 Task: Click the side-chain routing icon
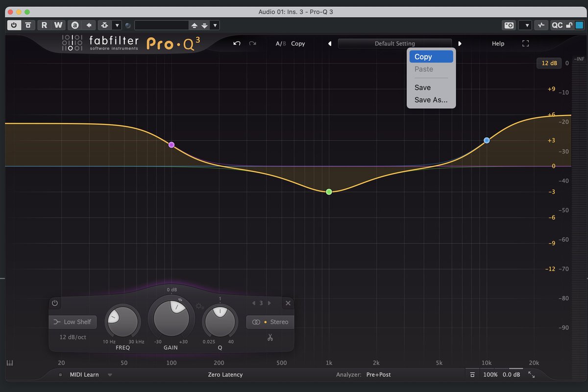click(105, 25)
